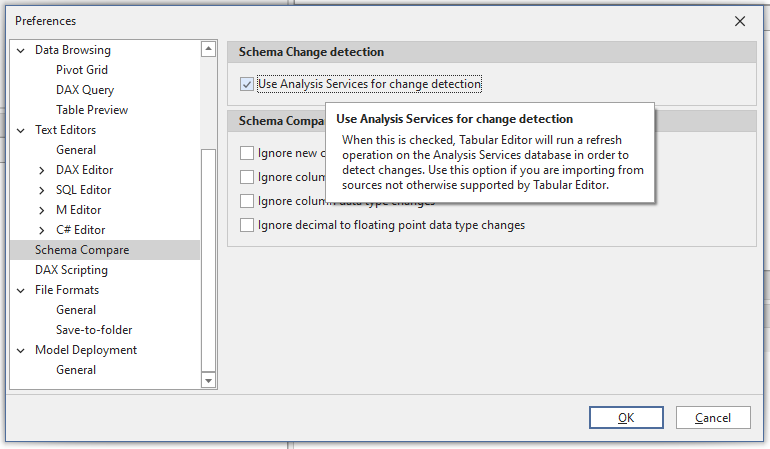The image size is (770, 449).
Task: Go to Table Preview settings
Action: [92, 110]
